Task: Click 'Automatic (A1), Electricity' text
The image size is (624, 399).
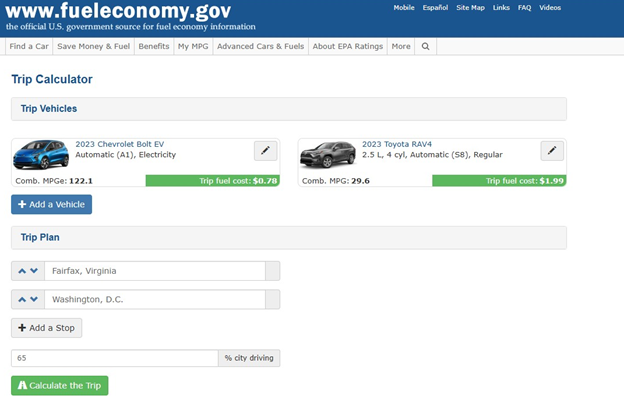Action: pos(125,155)
